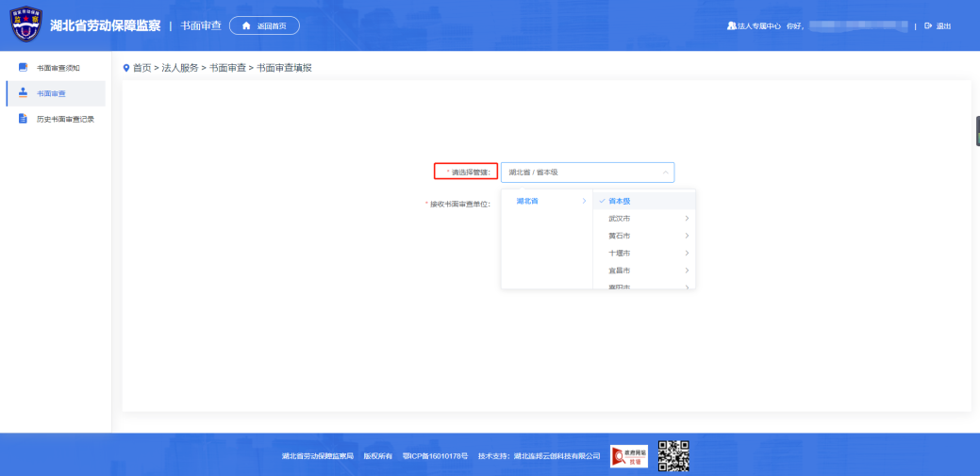Click the labor inspection shield logo

point(25,25)
